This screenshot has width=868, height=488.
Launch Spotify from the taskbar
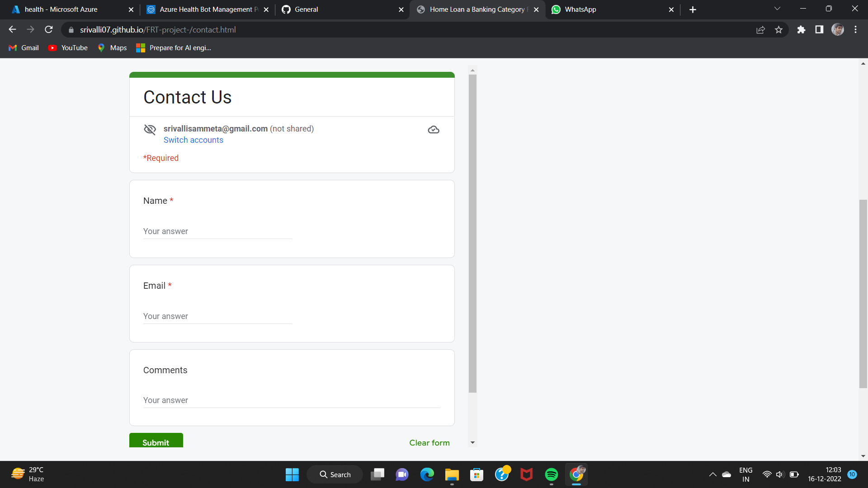coord(551,474)
